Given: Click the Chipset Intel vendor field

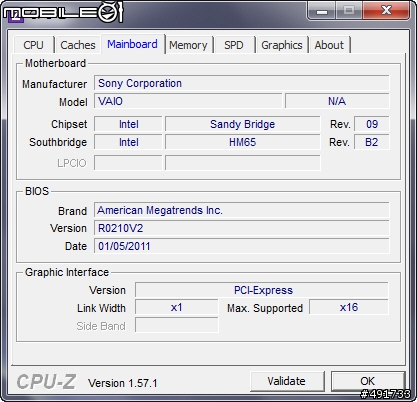Looking at the screenshot, I should click(129, 124).
